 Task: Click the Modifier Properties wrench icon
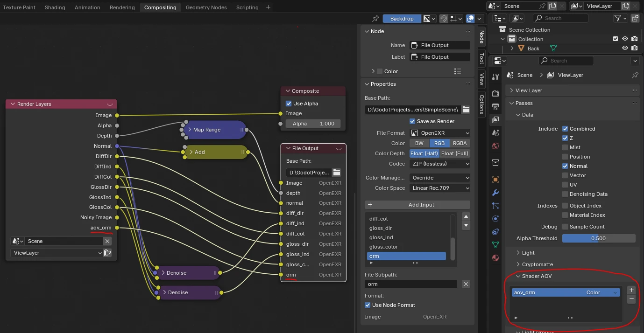(495, 193)
